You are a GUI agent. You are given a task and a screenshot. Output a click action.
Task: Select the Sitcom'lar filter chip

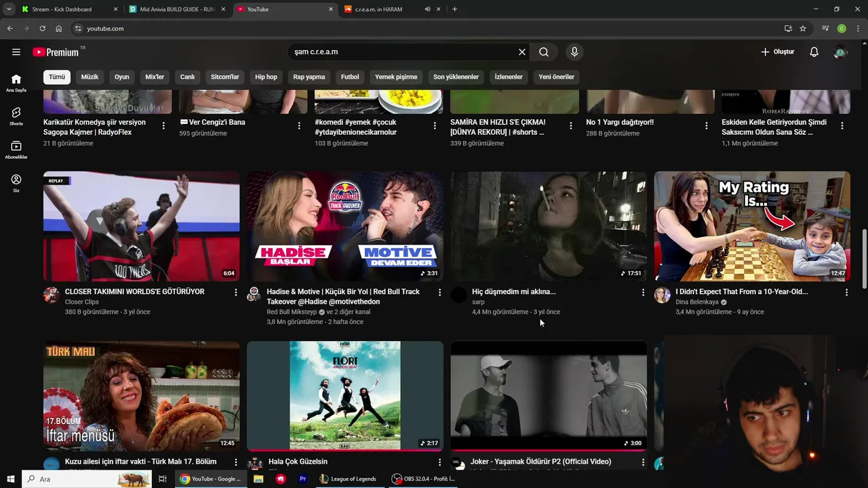coord(225,77)
